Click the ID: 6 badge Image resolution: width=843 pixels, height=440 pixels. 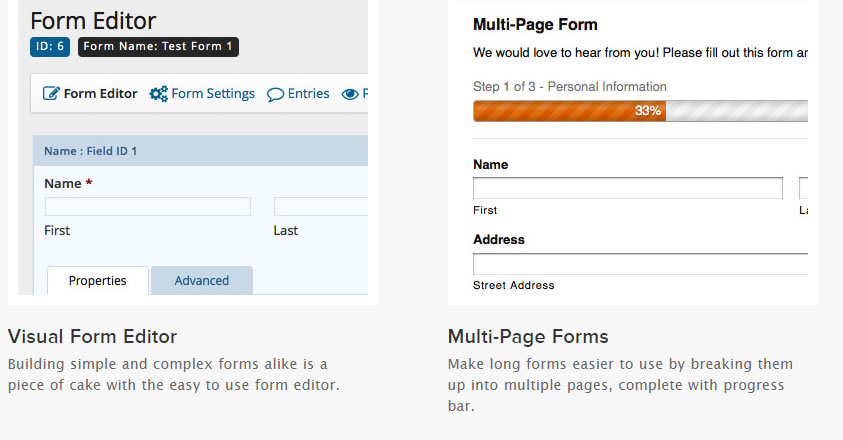(50, 46)
